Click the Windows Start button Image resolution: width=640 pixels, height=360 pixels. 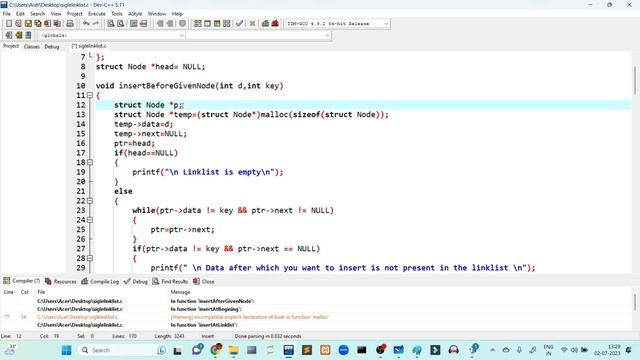click(x=66, y=350)
